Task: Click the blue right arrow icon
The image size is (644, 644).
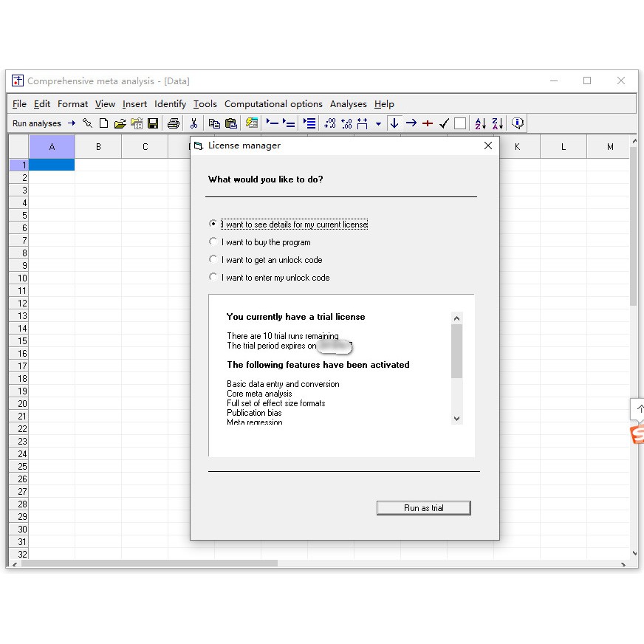Action: point(411,123)
